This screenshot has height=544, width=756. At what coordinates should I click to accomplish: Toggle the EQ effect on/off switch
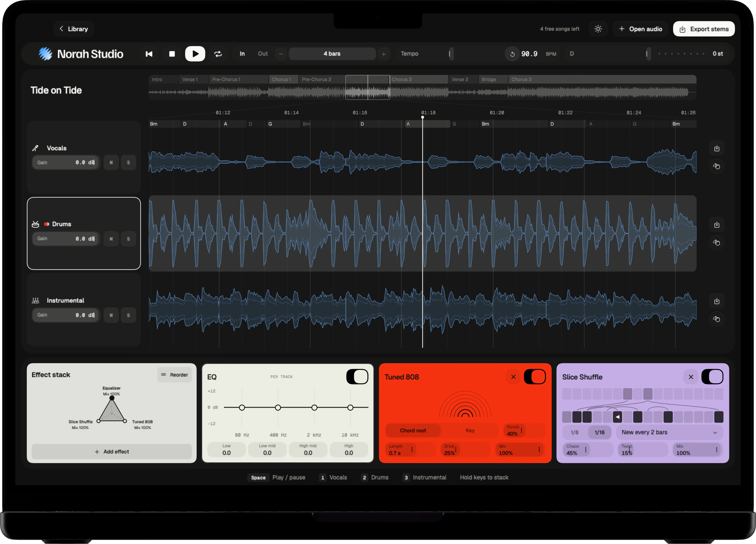click(357, 377)
